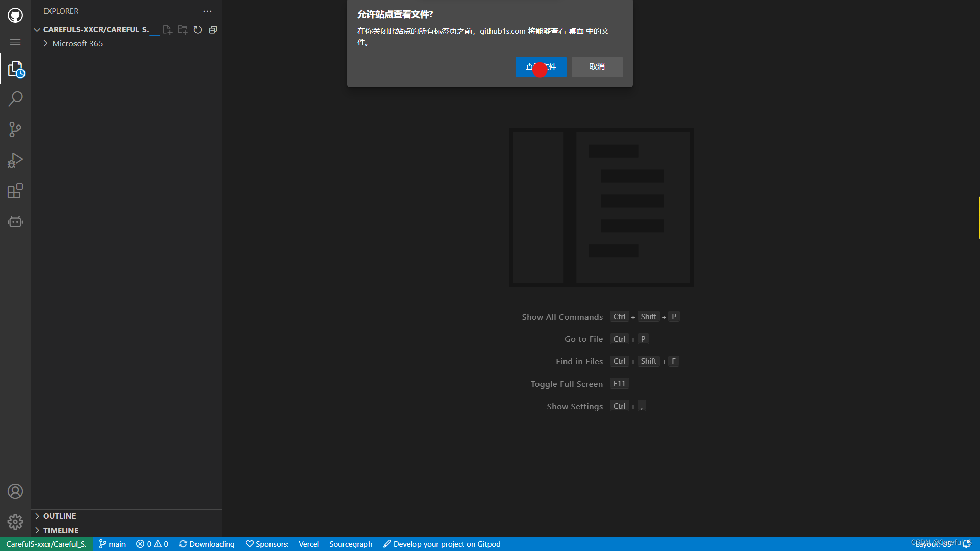Collapse all folders in Explorer
The width and height of the screenshot is (980, 551).
click(213, 30)
